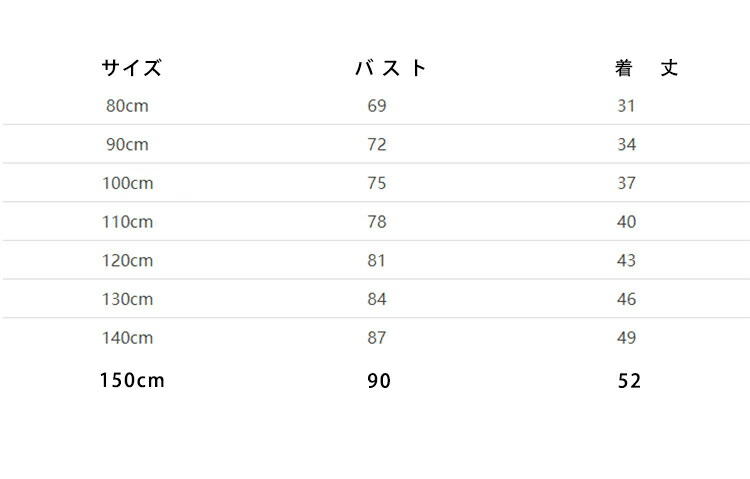
Task: Select the 140cm size cell
Action: pos(128,338)
